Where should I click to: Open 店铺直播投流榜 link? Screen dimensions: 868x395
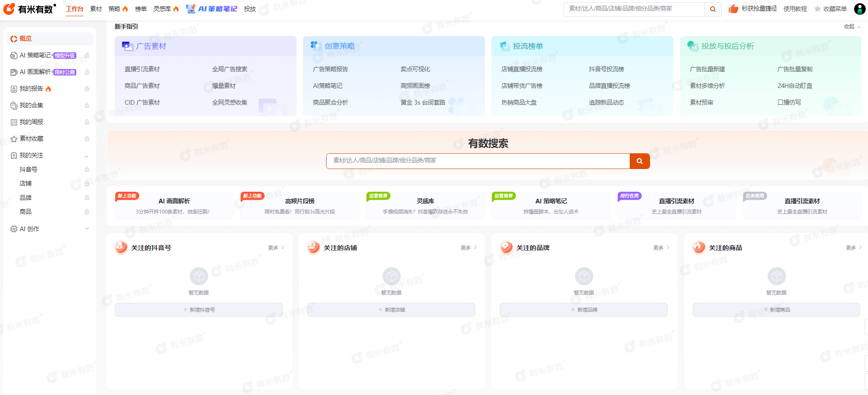[x=522, y=69]
